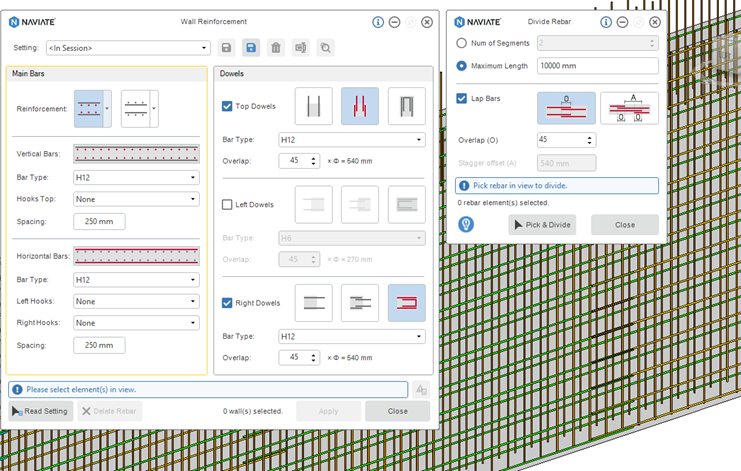Expand the Hooks Top dropdown
Image resolution: width=741 pixels, height=471 pixels.
pyautogui.click(x=136, y=199)
